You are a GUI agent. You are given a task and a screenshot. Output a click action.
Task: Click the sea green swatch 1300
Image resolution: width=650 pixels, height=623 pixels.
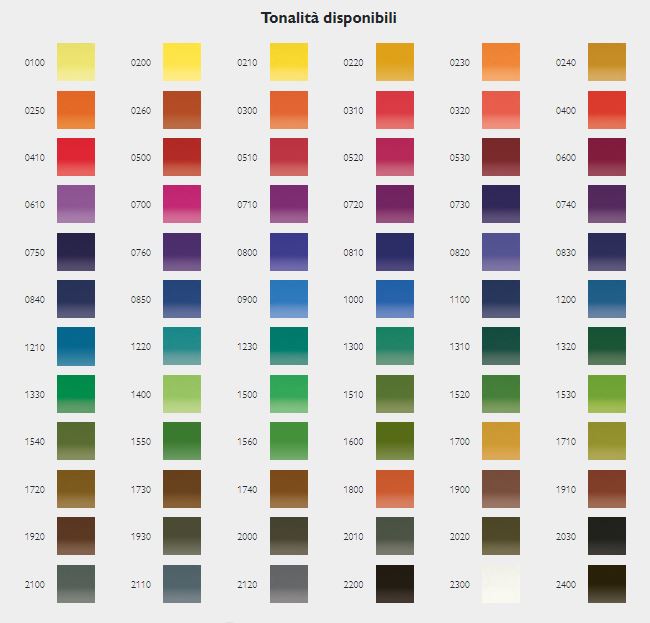click(395, 346)
